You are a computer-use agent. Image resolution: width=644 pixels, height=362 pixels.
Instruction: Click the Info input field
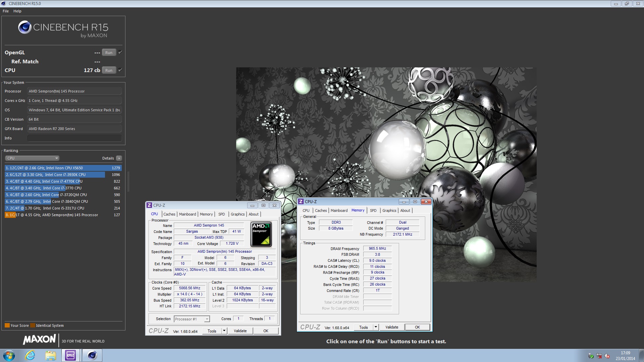(74, 138)
